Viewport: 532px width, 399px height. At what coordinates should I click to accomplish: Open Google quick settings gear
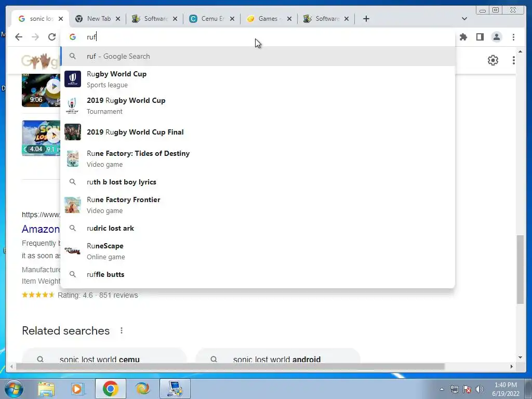click(493, 60)
